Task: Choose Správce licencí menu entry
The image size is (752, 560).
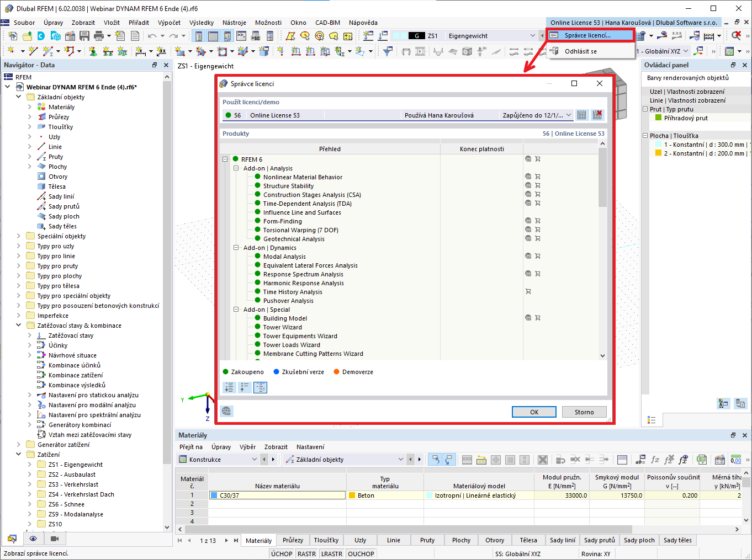Action: pyautogui.click(x=591, y=35)
